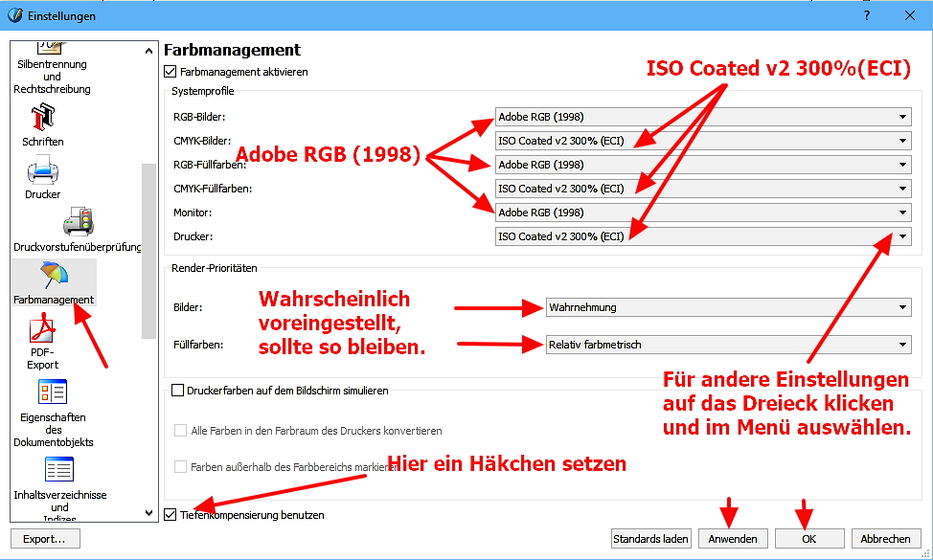Open the RGB-Bilder profile dropdown
This screenshot has width=933, height=560.
tap(904, 116)
